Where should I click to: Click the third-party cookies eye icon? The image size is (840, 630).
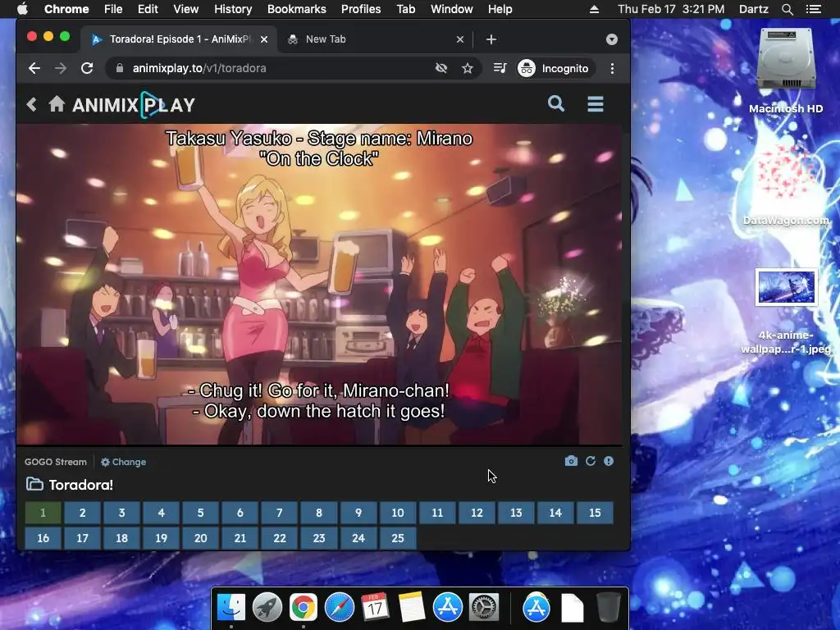[441, 68]
